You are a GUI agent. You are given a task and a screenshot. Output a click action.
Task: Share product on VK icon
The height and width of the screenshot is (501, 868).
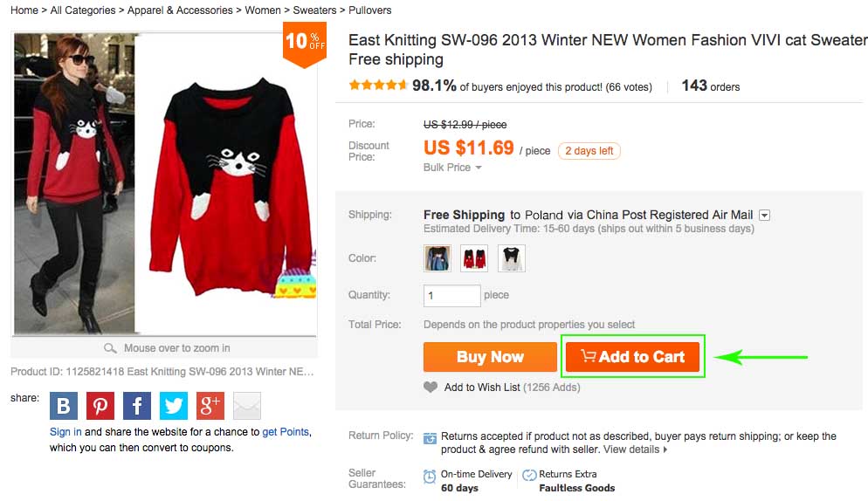coord(64,406)
